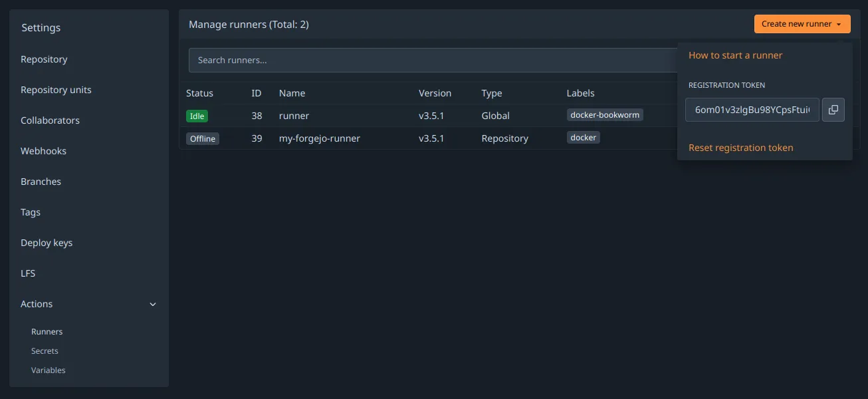
Task: Open the "How to start a runner" guide
Action: [x=735, y=55]
